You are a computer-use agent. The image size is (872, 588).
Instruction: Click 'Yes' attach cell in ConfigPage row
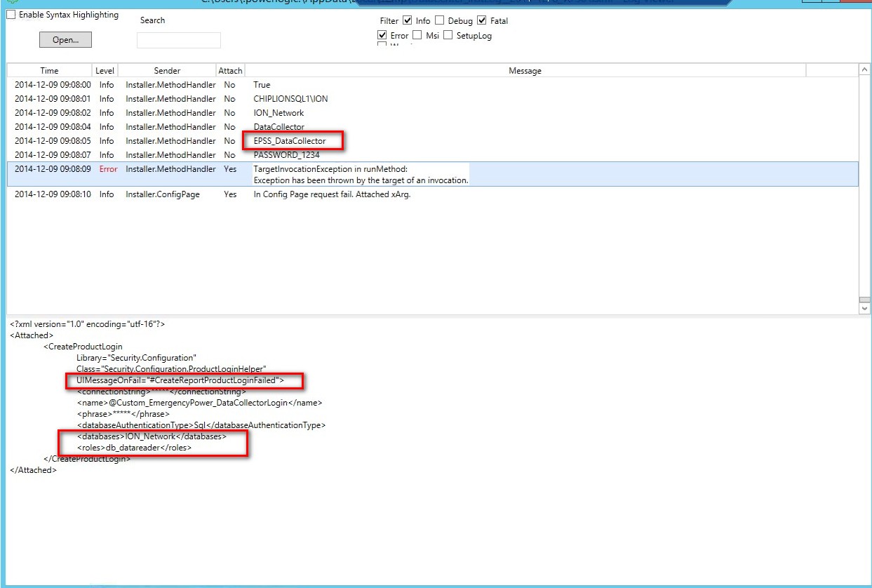(x=230, y=194)
